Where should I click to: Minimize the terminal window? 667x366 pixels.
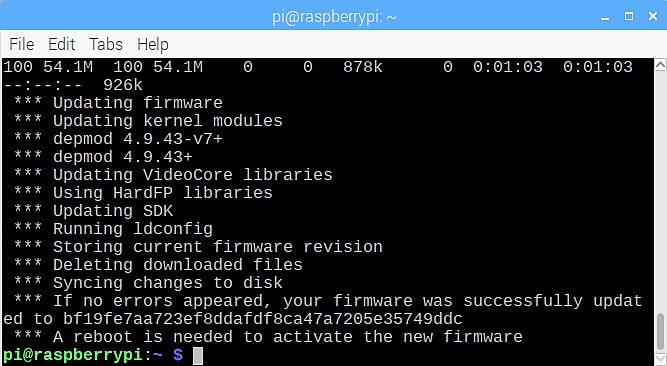click(605, 17)
